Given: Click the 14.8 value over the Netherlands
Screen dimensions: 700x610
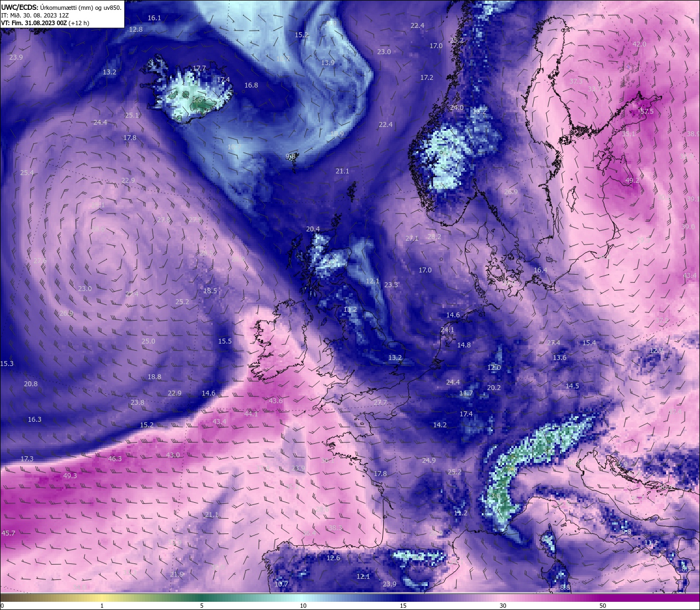Looking at the screenshot, I should tap(464, 345).
